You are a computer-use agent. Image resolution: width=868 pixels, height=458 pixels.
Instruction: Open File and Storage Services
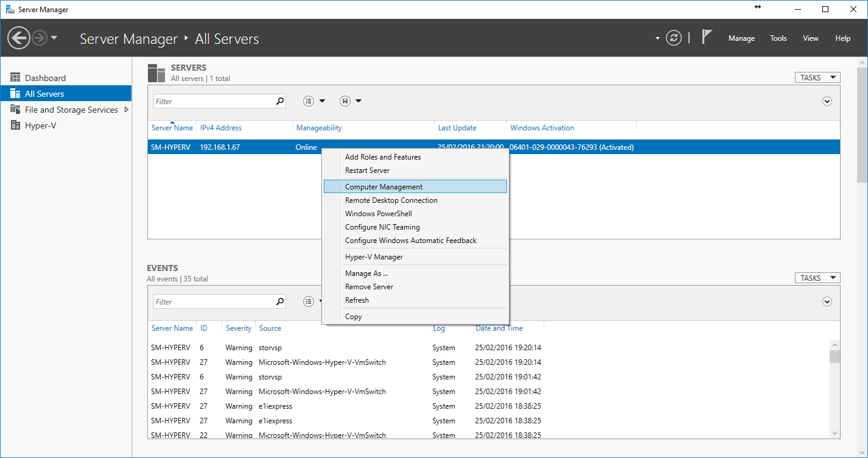pos(71,110)
